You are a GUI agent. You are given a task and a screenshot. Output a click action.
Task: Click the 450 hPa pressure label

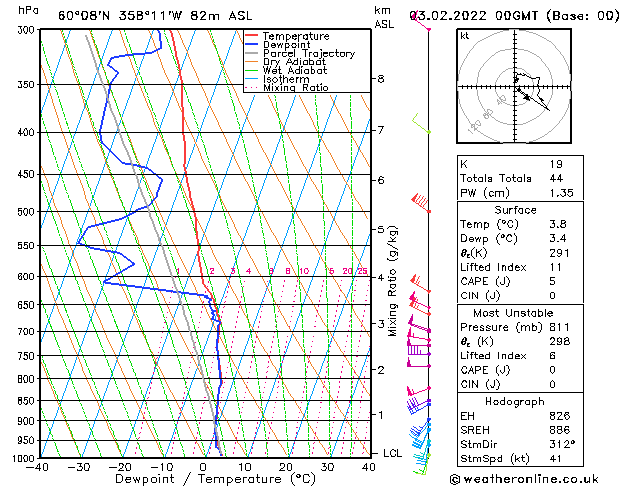click(x=28, y=174)
